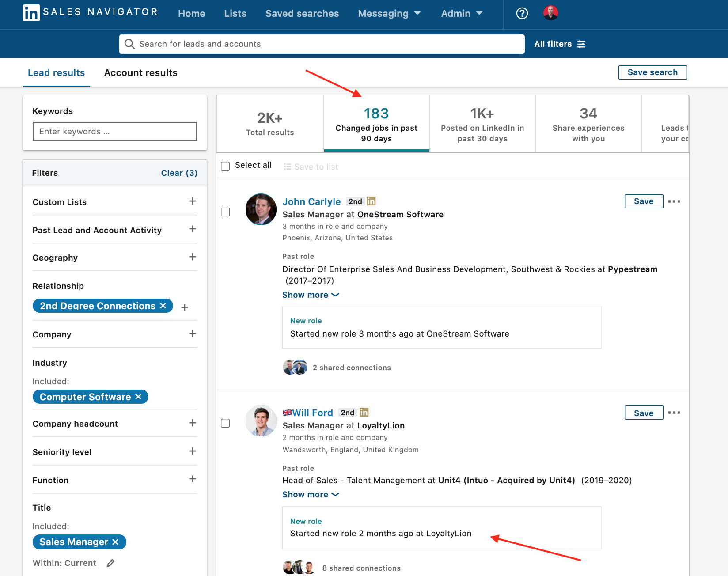Select Share experiences with you tab
This screenshot has width=728, height=576.
pos(588,124)
